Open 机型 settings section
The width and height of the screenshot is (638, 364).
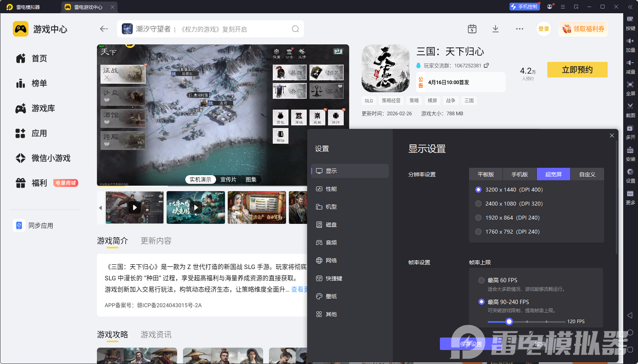click(350, 207)
